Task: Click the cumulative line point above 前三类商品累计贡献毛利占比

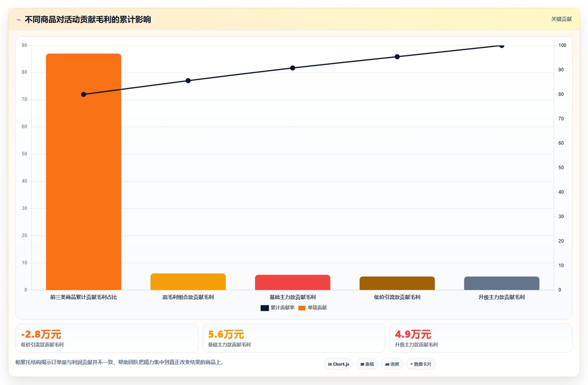Action: pos(84,94)
